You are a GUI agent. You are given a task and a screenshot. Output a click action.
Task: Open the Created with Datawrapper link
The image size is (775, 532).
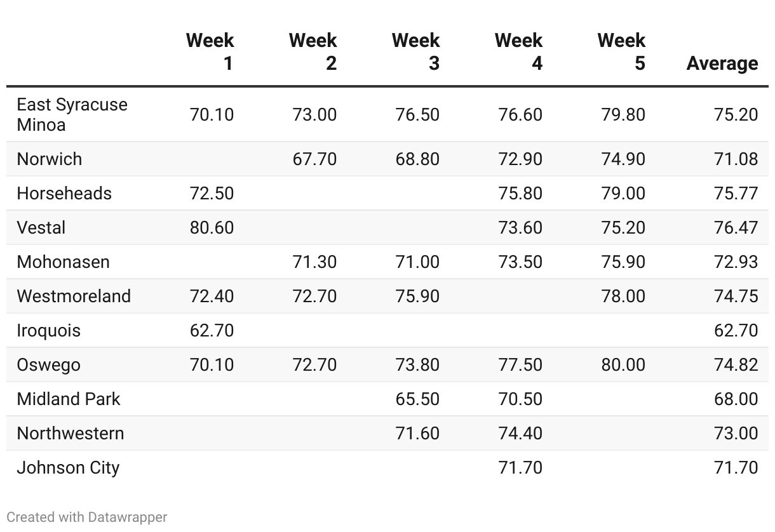coord(87,517)
